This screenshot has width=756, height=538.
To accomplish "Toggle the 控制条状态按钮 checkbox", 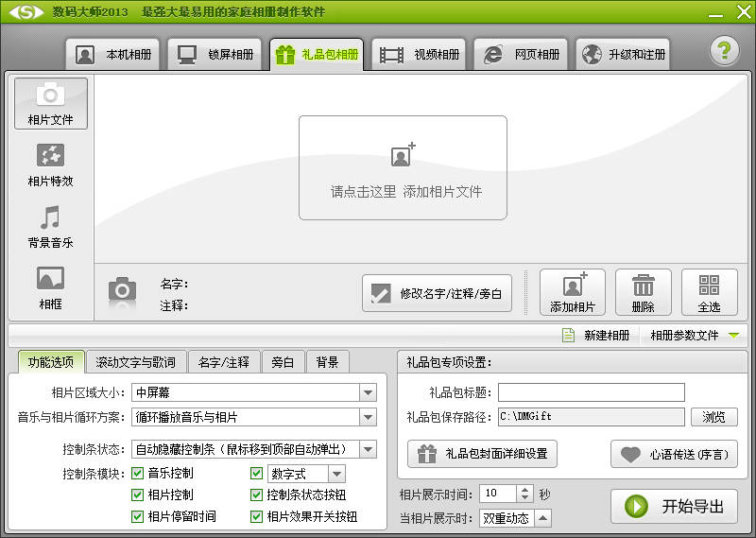I will [x=256, y=495].
